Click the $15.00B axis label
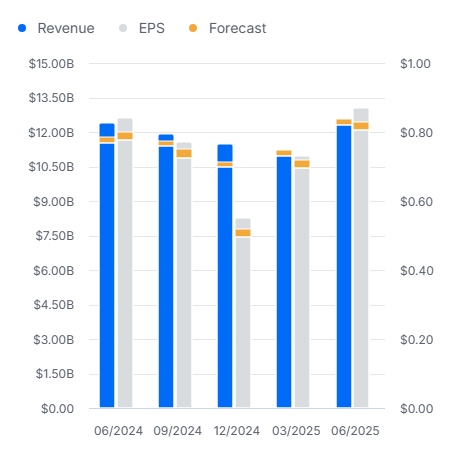The width and height of the screenshot is (467, 455). (x=51, y=64)
